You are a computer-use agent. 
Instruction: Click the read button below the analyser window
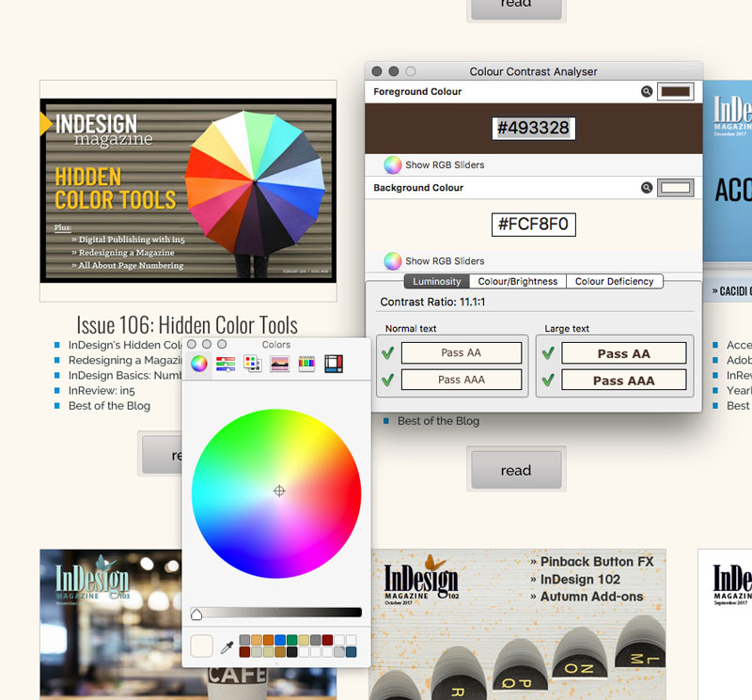[x=516, y=470]
